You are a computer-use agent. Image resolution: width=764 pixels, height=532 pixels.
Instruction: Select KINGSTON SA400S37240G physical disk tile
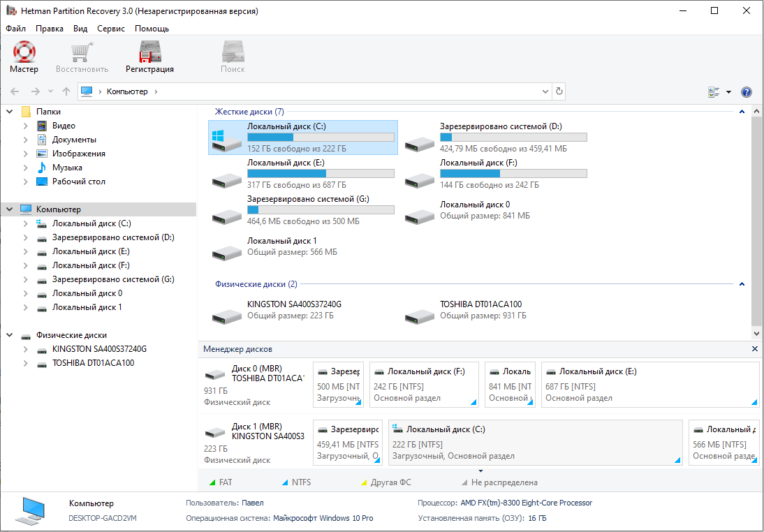coord(302,310)
